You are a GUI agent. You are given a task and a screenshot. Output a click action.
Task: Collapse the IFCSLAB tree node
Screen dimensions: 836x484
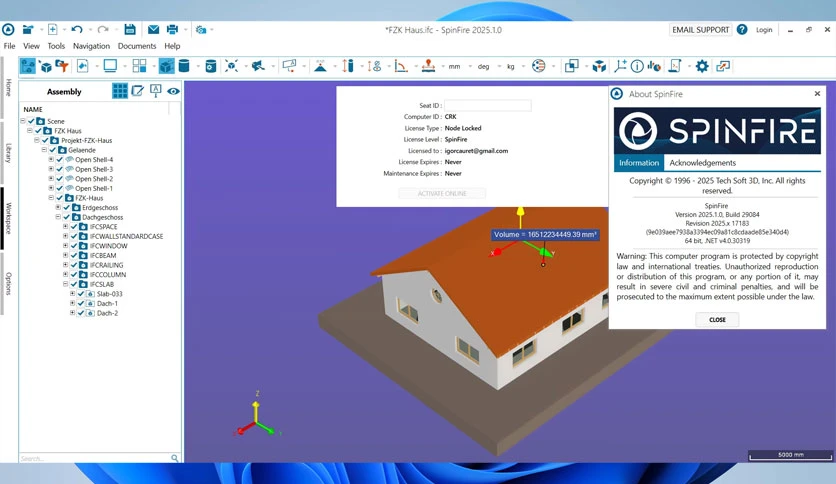pos(65,284)
